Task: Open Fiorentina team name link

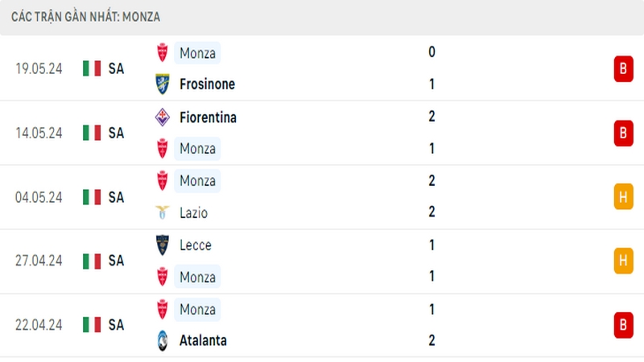Action: [208, 117]
